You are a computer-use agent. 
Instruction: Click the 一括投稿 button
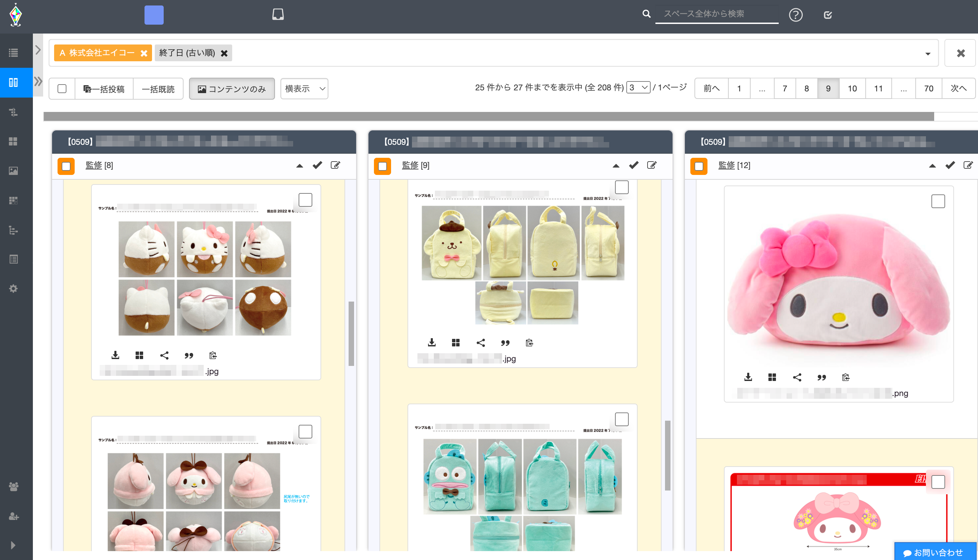(x=104, y=89)
